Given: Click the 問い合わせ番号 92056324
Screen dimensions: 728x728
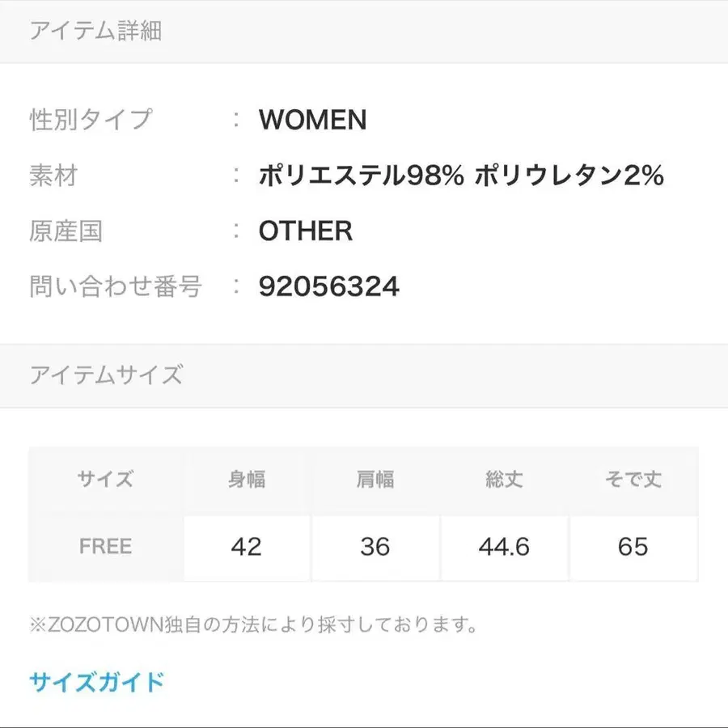Looking at the screenshot, I should (x=328, y=286).
